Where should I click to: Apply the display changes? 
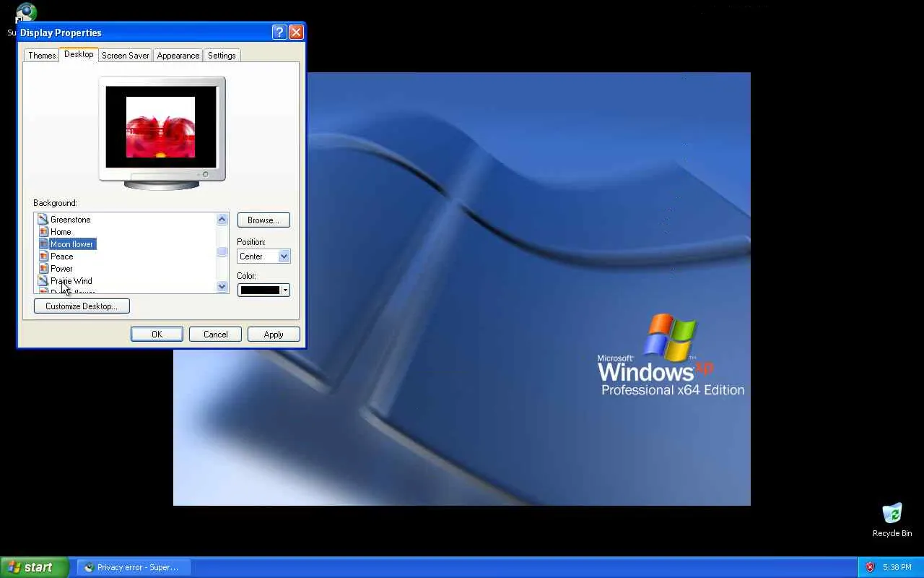click(x=274, y=335)
